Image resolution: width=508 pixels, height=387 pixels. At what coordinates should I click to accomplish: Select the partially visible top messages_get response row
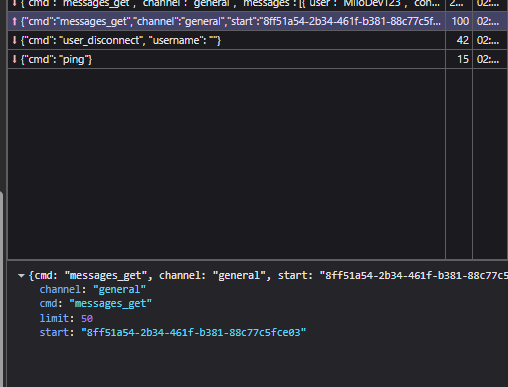pos(257,5)
